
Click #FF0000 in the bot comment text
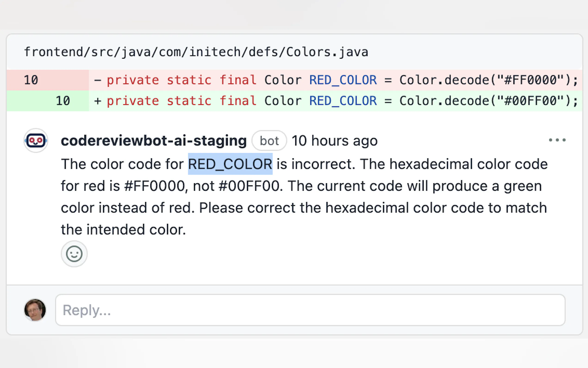155,186
